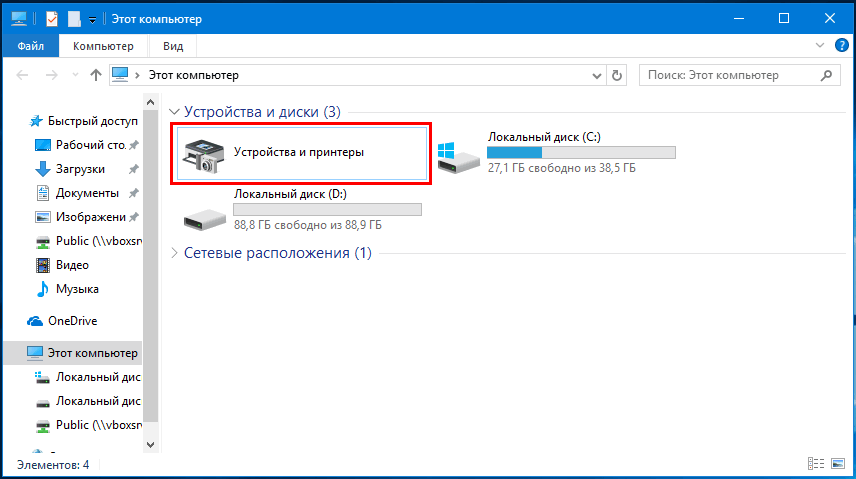
Task: Click the Элементов: 4 status text
Action: (x=53, y=465)
